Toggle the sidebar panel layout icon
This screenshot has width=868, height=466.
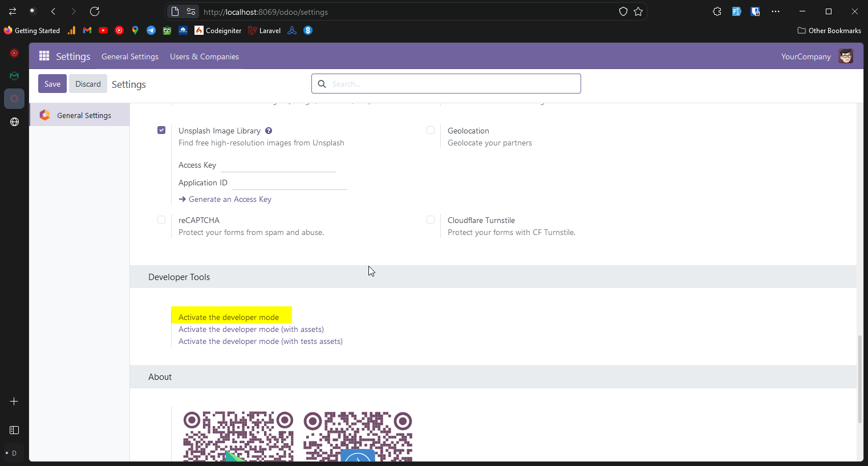pos(14,430)
